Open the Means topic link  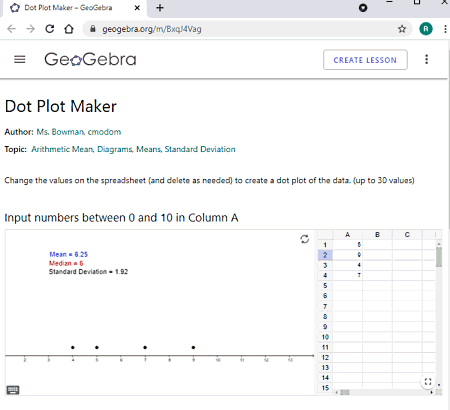click(149, 149)
